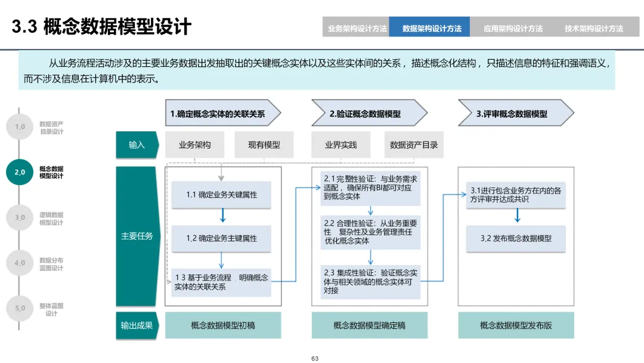Click the 数据分布蓝图设计 step label
Image resolution: width=644 pixels, height=363 pixels.
pyautogui.click(x=51, y=264)
